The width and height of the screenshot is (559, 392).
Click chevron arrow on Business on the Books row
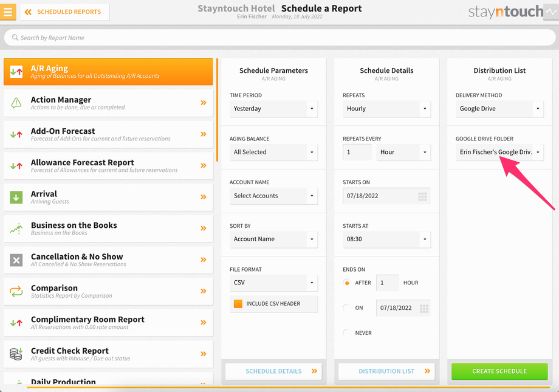tap(203, 229)
